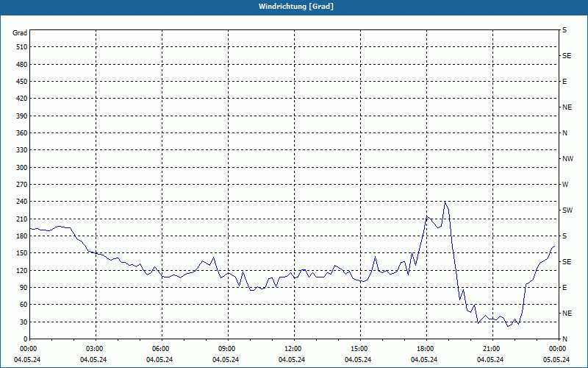Click the 00:00 label above 05.05.24
588x368 pixels.
(x=559, y=349)
